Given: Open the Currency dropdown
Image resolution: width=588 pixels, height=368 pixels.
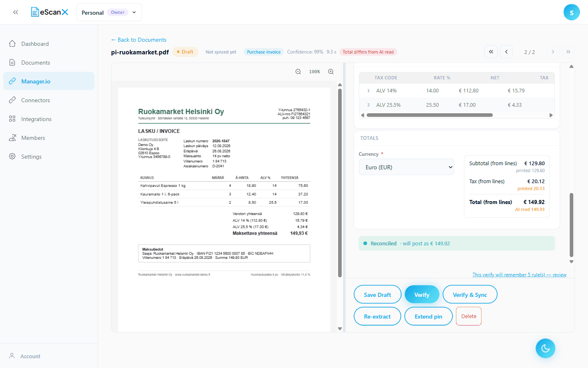Looking at the screenshot, I should pos(406,167).
